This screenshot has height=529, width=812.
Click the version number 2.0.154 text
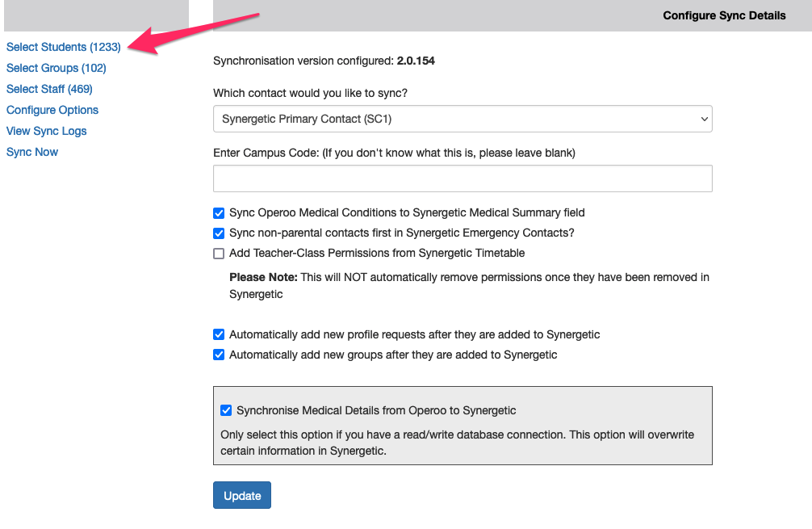pos(416,61)
